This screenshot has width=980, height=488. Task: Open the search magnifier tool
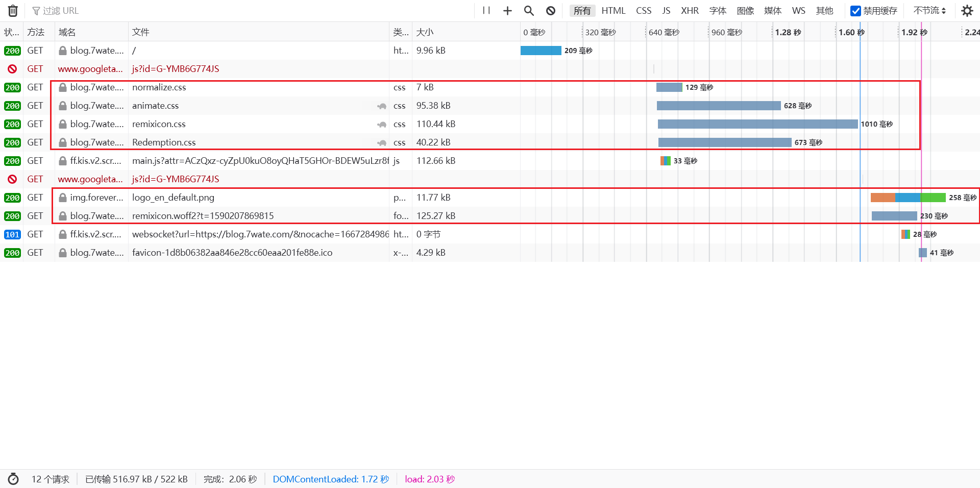click(529, 11)
